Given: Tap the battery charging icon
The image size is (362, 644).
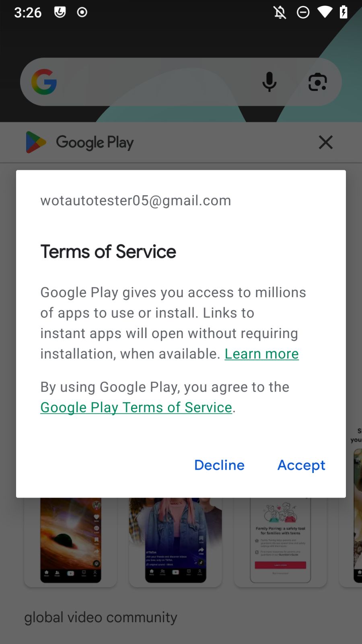Looking at the screenshot, I should click(x=343, y=12).
